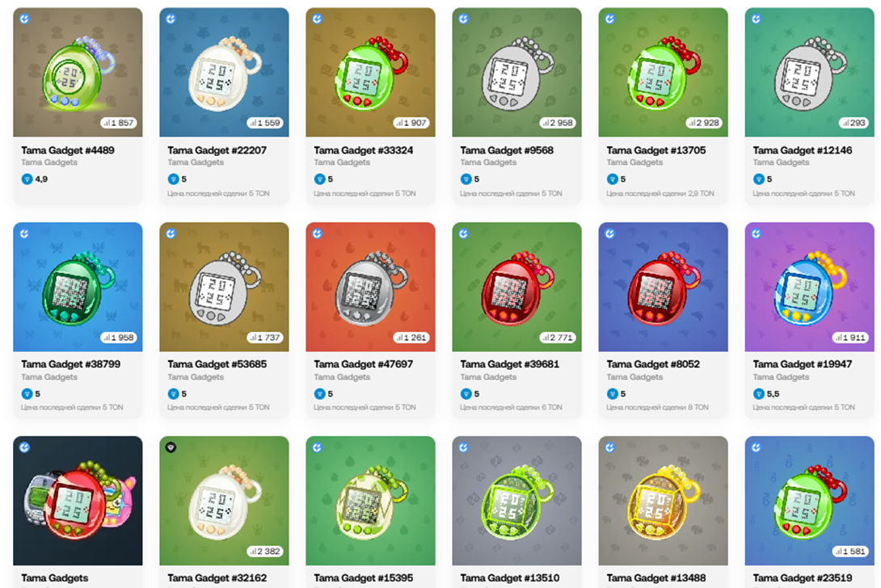Click rarity rank badge 2 958 on #9568
This screenshot has width=881, height=588.
(558, 123)
